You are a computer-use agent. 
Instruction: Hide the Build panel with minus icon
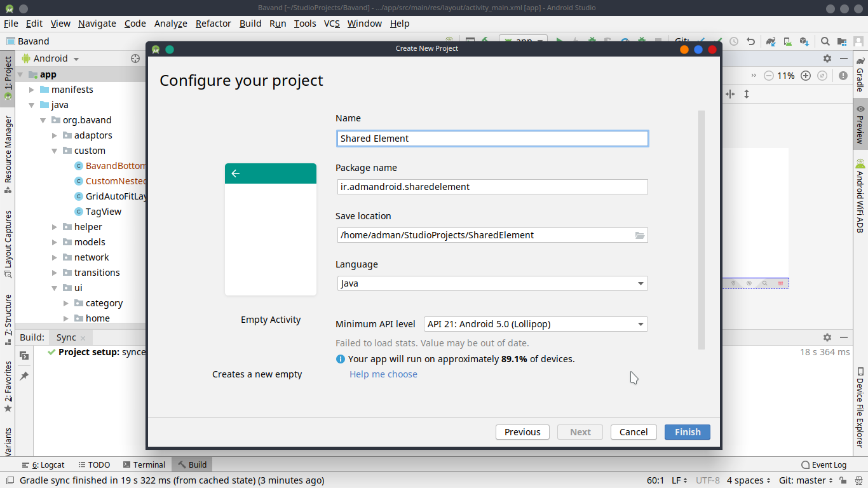point(844,337)
